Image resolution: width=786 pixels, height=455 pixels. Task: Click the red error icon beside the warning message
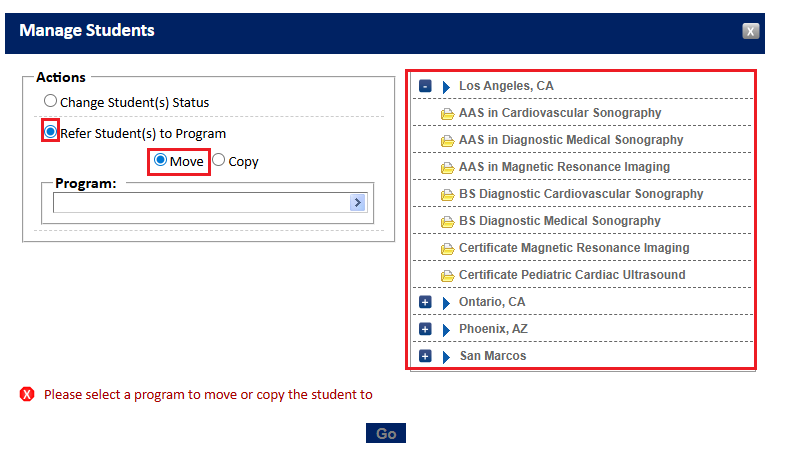[27, 394]
